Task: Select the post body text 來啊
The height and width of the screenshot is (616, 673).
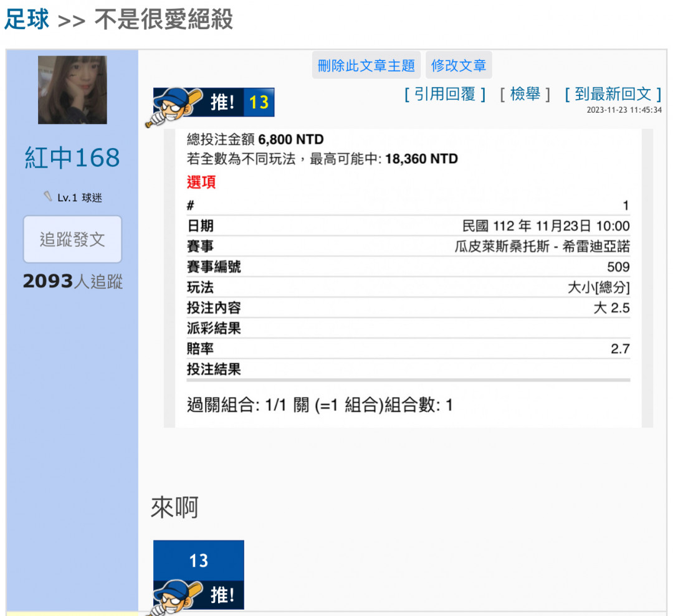Action: pyautogui.click(x=174, y=508)
